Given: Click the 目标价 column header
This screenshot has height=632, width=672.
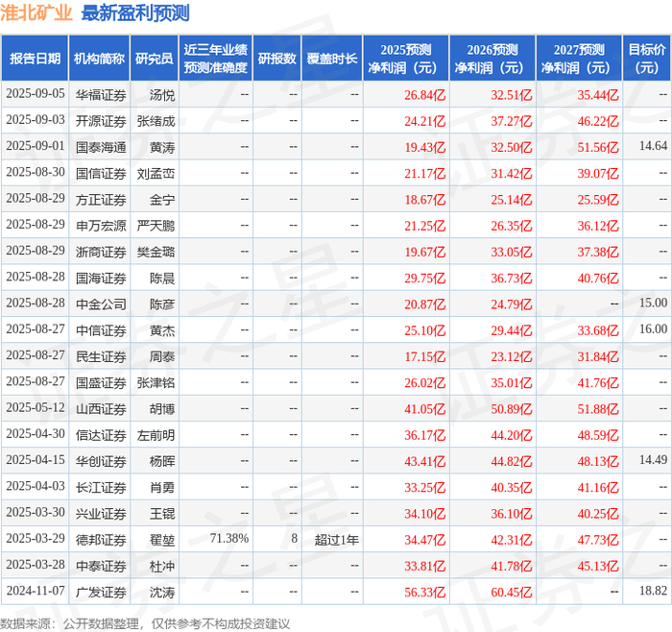Looking at the screenshot, I should (x=647, y=59).
